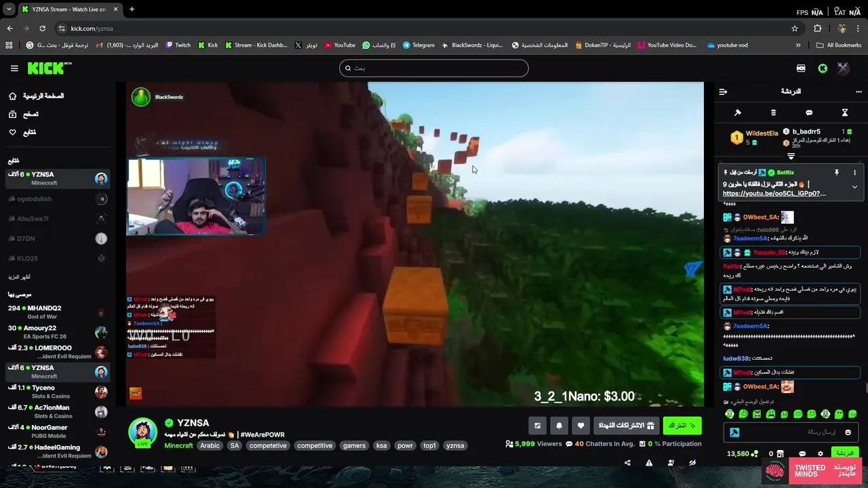
Task: Toggle the hide crossed-eye icon
Action: click(x=692, y=463)
